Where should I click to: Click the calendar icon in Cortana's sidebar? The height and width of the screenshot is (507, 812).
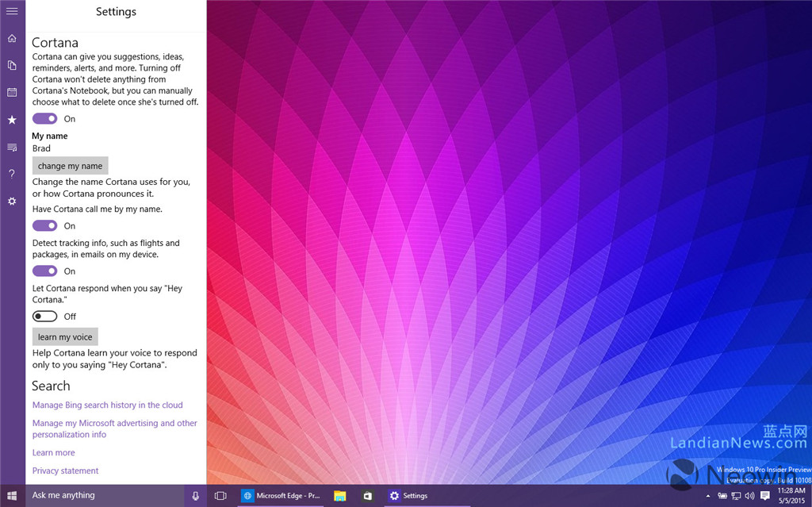tap(11, 92)
